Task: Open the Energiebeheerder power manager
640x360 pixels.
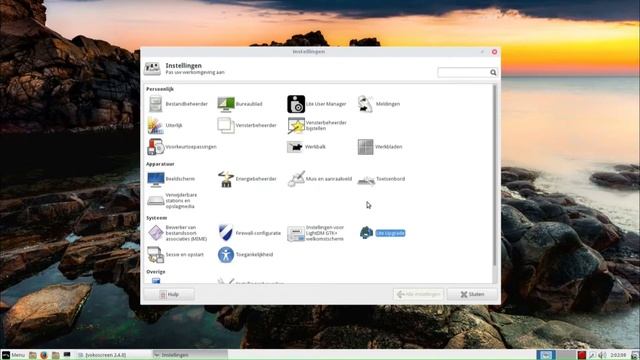Action: (226, 179)
